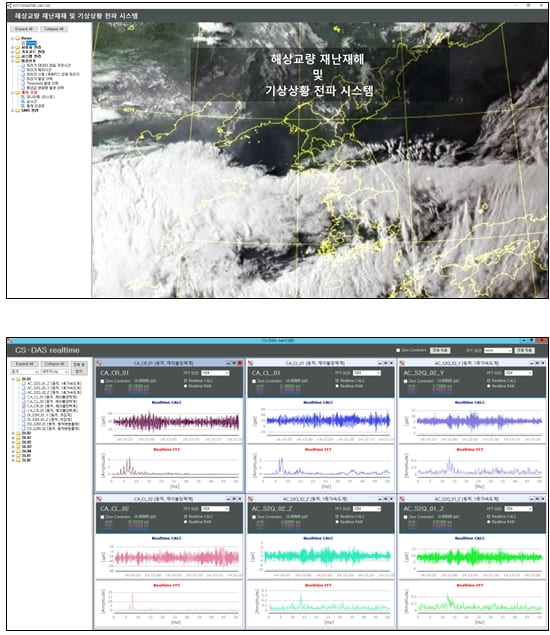Screen dimensions: 550x635
Task: Enable Zero Correction in AC_S2Q_02_Z panel
Action: pos(254,517)
